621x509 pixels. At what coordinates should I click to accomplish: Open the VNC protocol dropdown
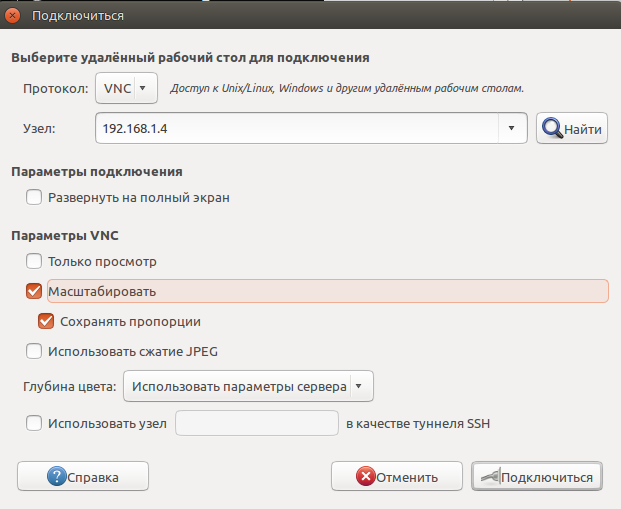pos(127,88)
